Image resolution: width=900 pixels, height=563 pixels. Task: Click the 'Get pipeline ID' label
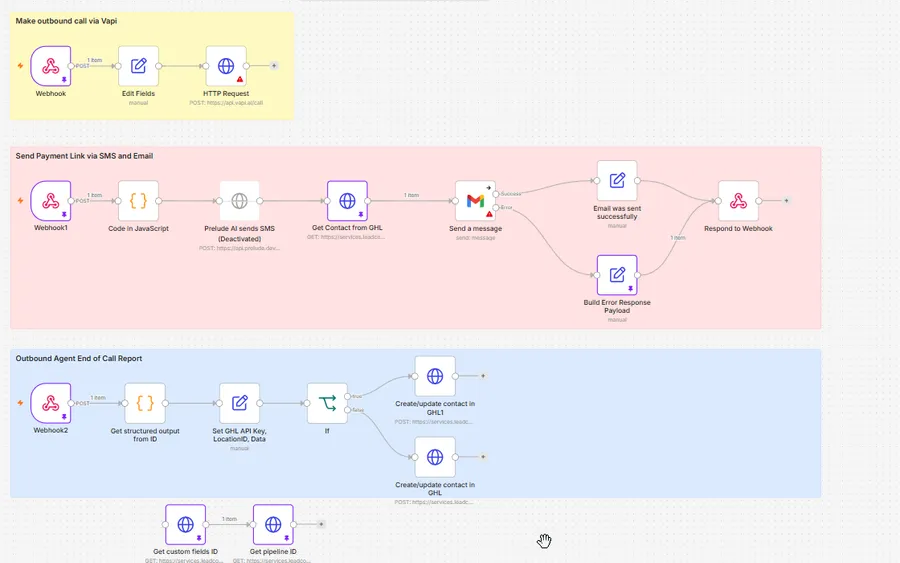point(273,552)
